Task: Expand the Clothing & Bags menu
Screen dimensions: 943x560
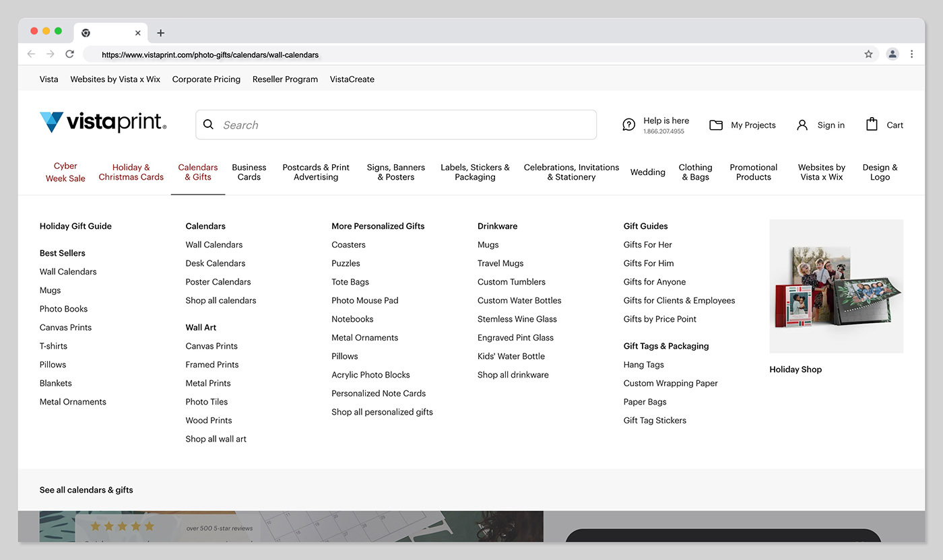Action: [695, 172]
